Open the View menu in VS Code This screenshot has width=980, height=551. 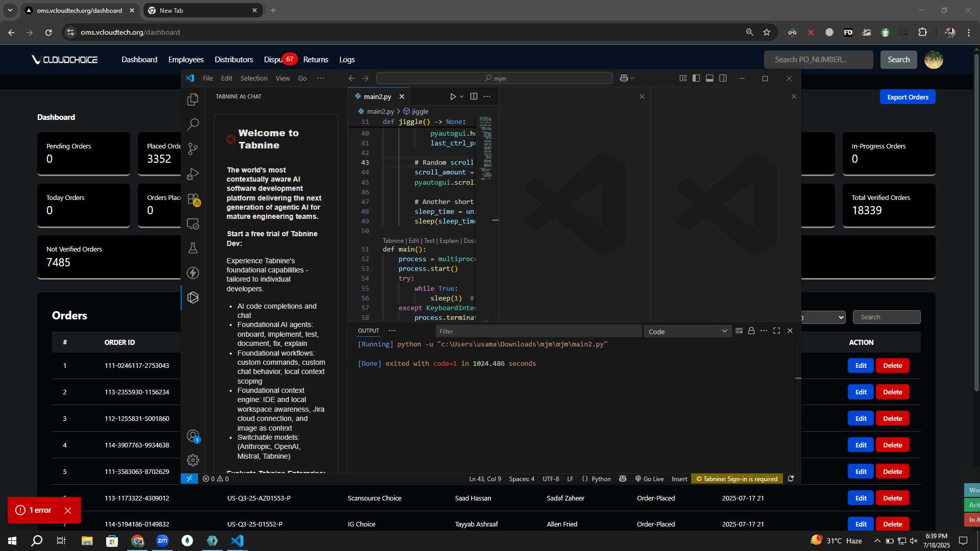pos(282,78)
